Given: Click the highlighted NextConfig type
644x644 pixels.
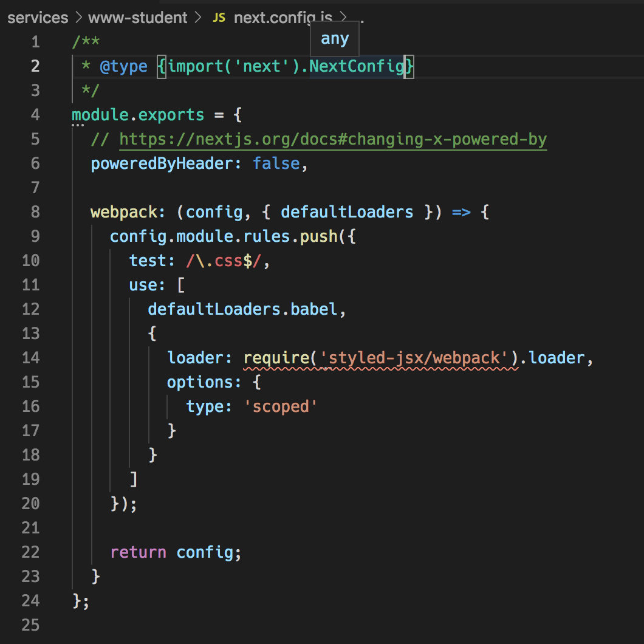Looking at the screenshot, I should 357,66.
